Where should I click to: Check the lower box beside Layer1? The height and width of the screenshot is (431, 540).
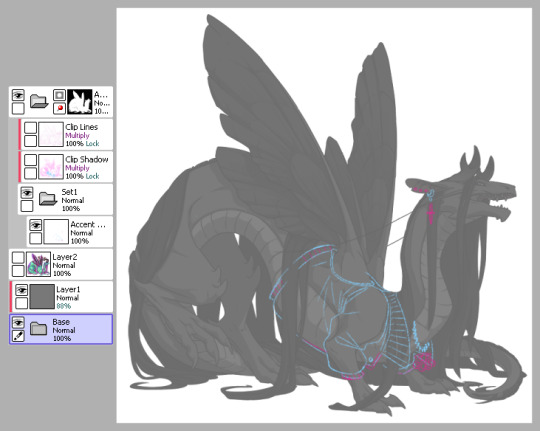[21, 303]
